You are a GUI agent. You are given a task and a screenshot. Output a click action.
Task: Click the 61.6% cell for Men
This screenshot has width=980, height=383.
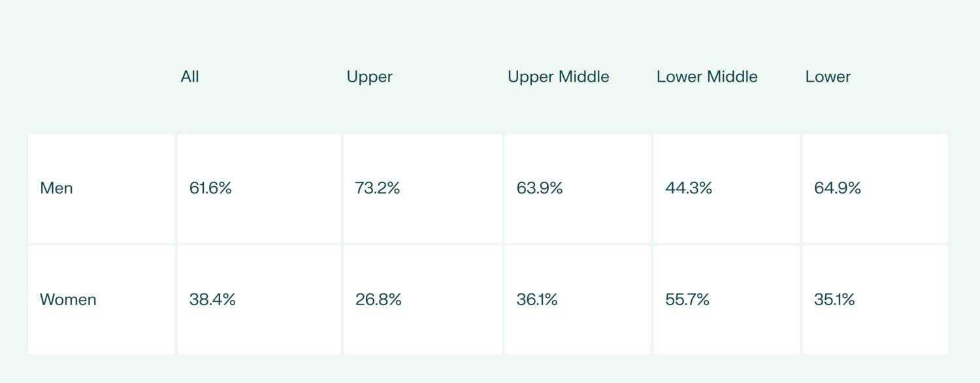(x=210, y=188)
